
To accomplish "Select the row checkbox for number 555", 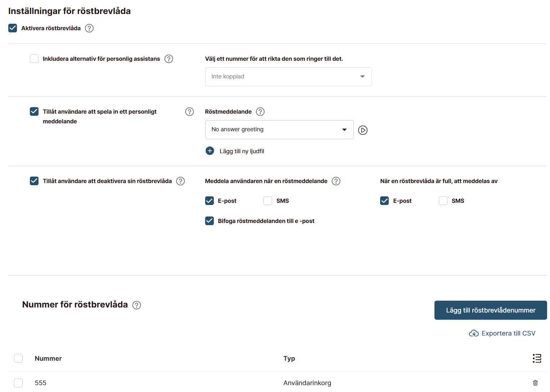I will pos(18,383).
